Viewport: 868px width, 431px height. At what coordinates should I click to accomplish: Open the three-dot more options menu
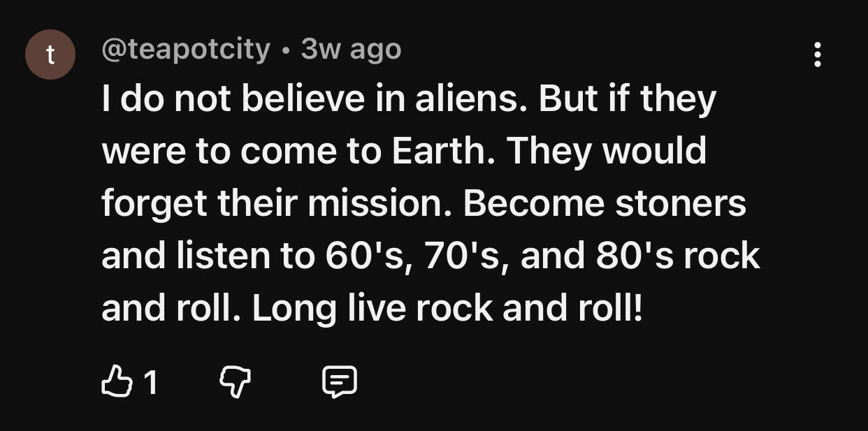[817, 54]
